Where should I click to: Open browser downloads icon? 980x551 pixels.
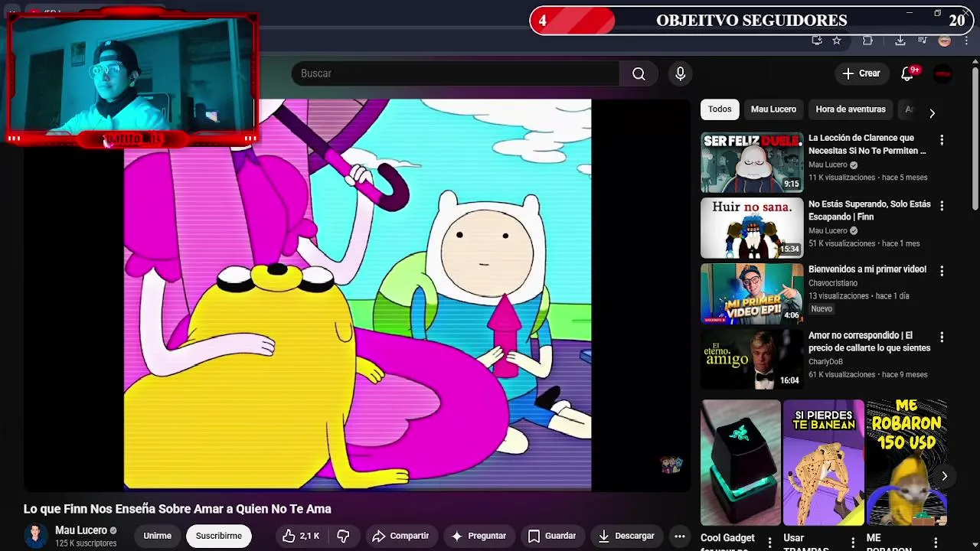(900, 41)
